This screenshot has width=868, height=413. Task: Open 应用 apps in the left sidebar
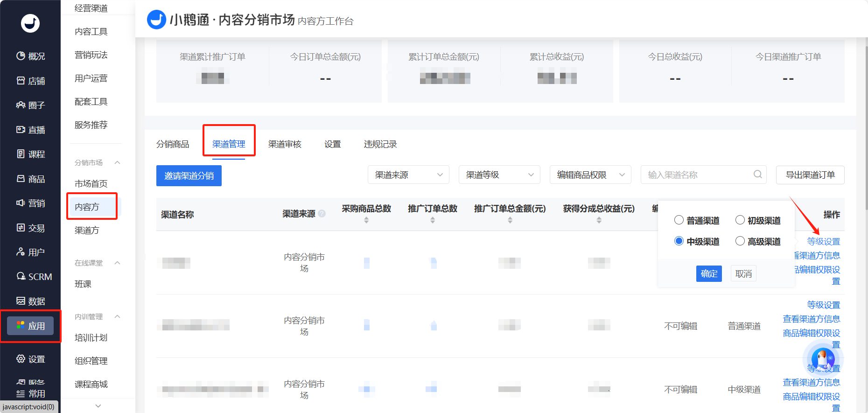point(30,326)
